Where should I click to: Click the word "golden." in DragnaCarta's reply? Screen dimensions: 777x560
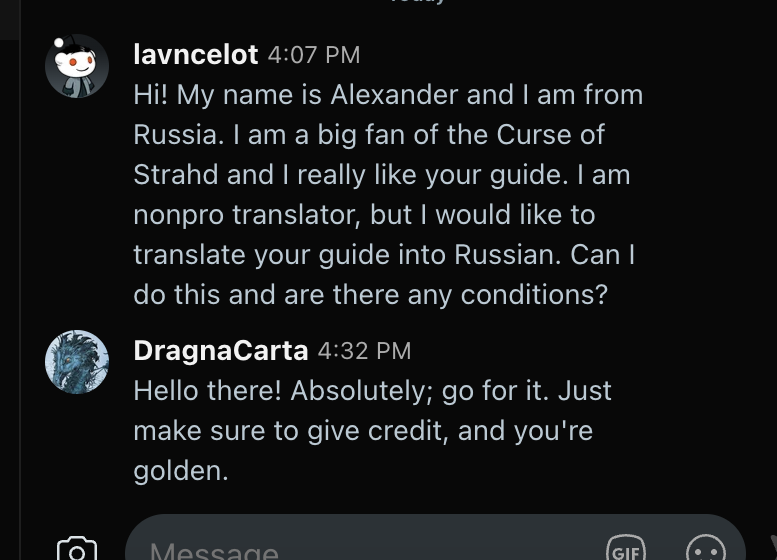[181, 471]
